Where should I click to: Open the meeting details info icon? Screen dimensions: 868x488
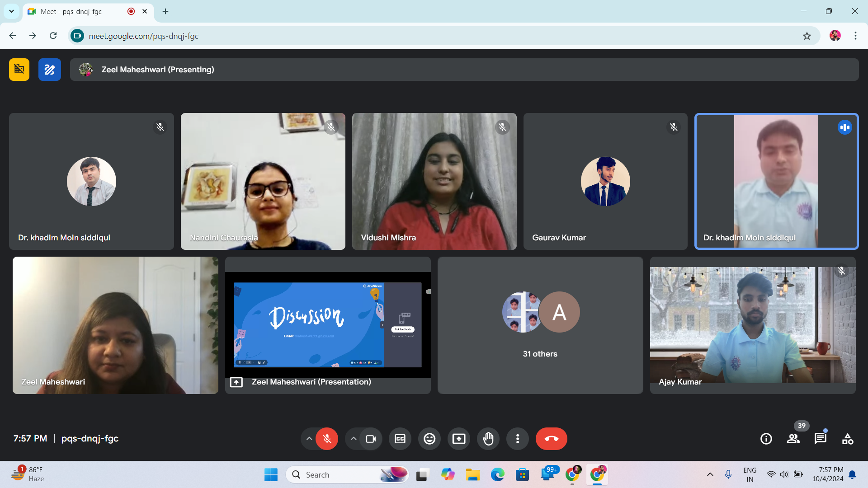click(766, 439)
